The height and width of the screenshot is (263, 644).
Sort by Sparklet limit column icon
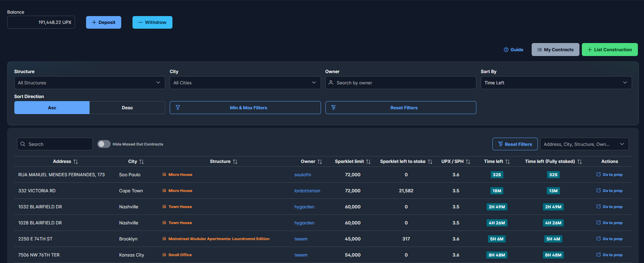click(x=368, y=162)
